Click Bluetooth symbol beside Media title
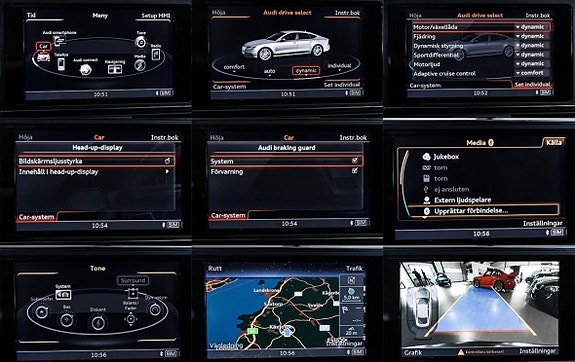 [491, 142]
